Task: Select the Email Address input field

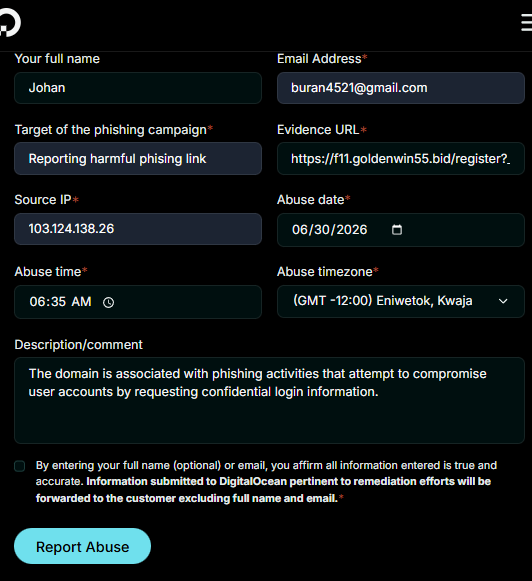Action: (401, 88)
